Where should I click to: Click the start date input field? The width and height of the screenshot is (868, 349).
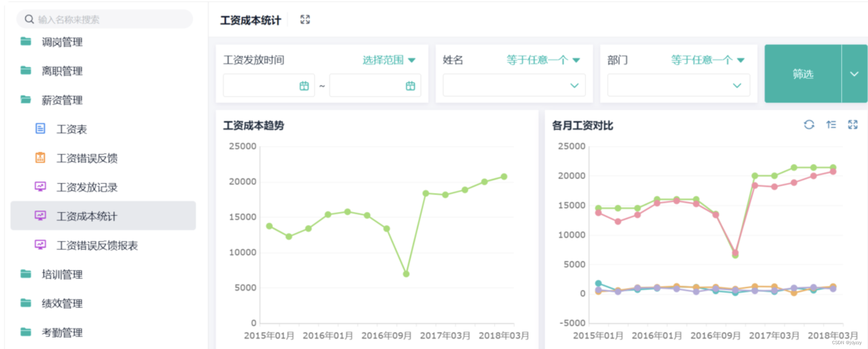269,85
